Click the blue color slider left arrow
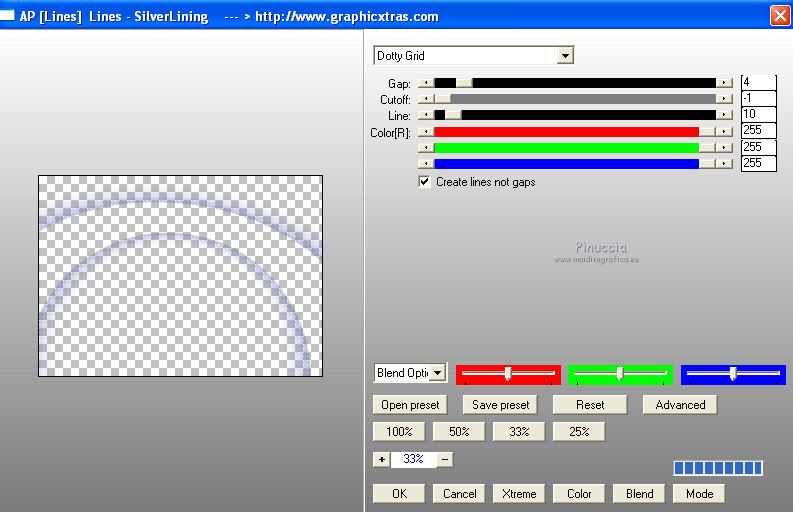The width and height of the screenshot is (793, 512). pos(426,164)
